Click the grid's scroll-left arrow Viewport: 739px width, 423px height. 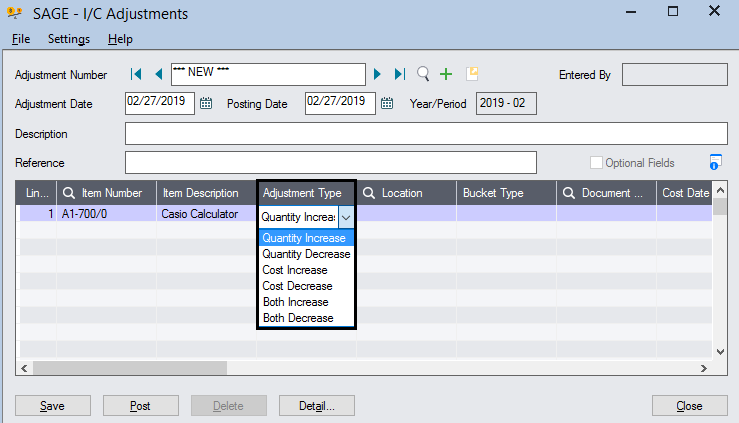click(x=24, y=368)
